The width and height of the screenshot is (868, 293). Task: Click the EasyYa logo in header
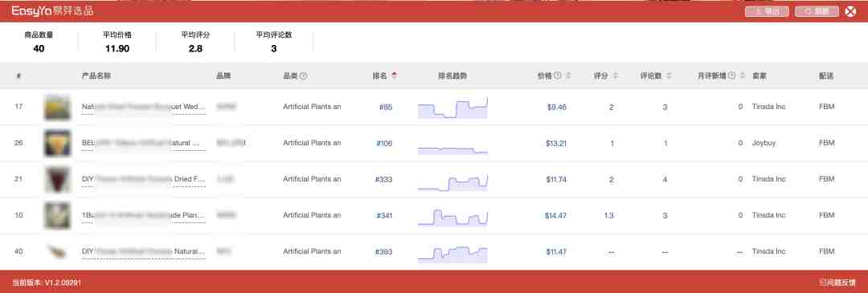(52, 11)
